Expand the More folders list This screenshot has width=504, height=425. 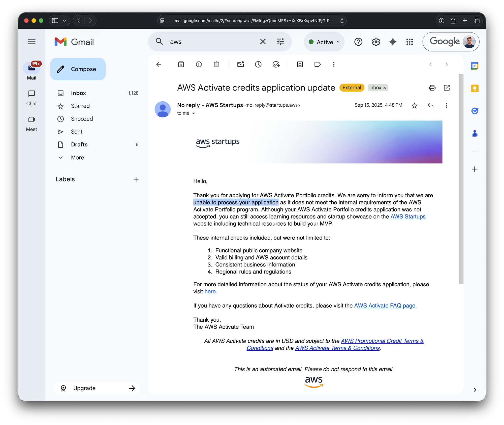click(x=77, y=158)
